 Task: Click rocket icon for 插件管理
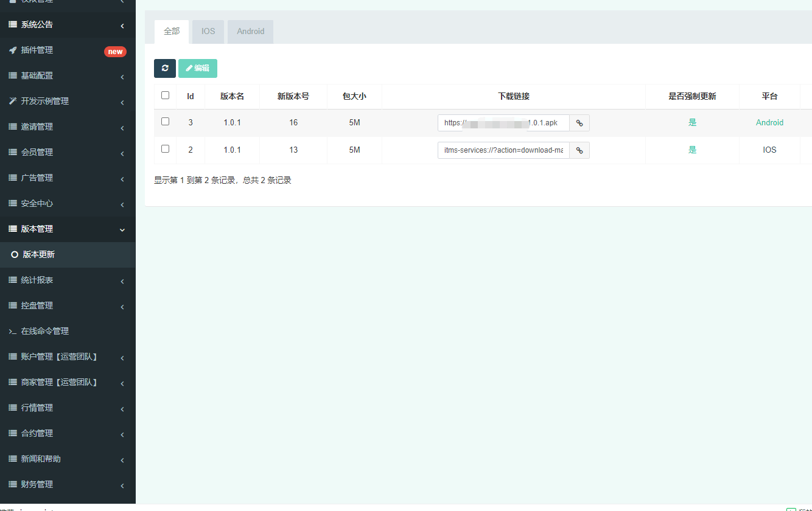tap(12, 50)
